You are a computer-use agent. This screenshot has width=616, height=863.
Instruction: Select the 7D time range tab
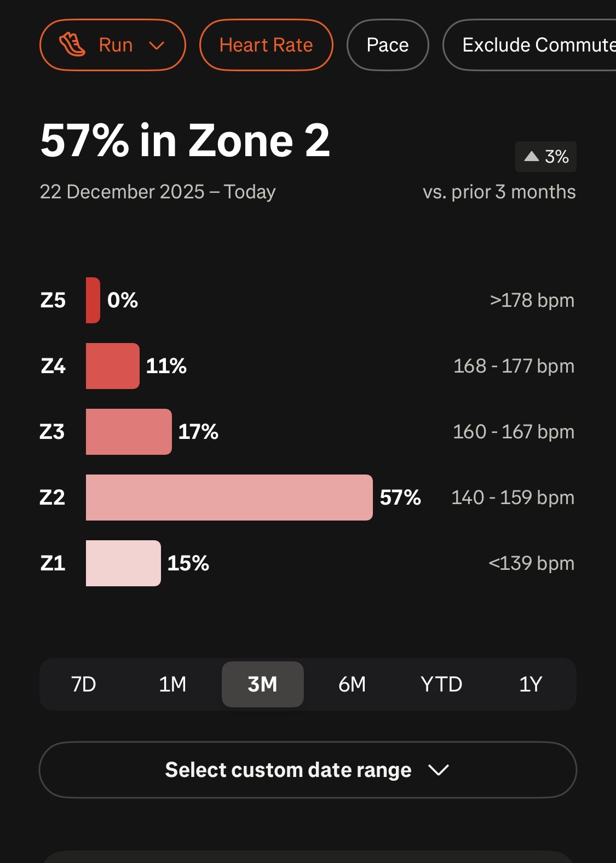tap(84, 684)
